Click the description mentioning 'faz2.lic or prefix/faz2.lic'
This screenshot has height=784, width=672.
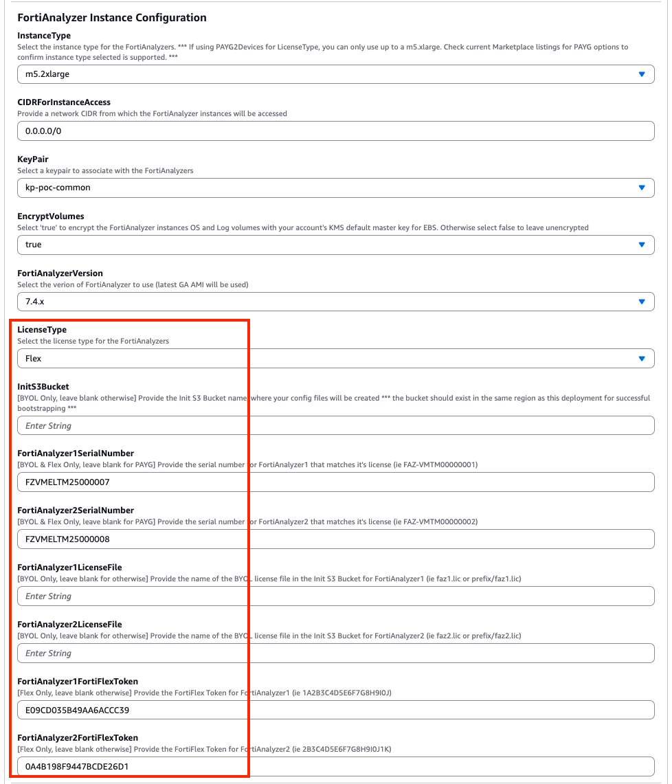[x=269, y=636]
